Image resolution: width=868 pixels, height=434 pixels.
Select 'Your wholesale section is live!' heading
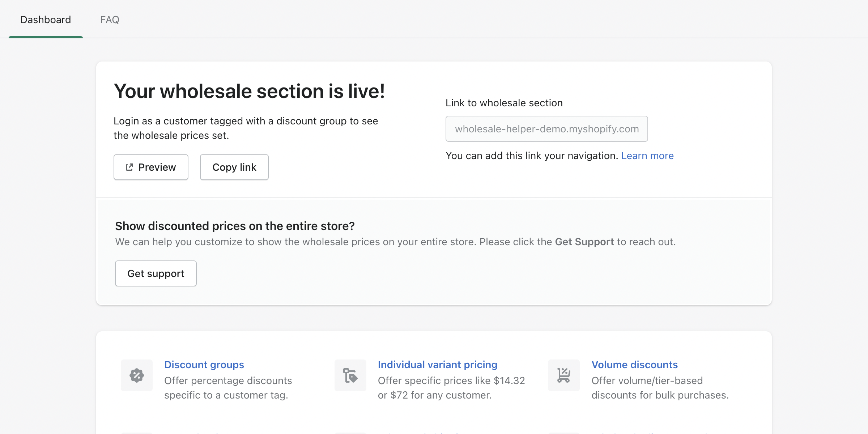[249, 91]
